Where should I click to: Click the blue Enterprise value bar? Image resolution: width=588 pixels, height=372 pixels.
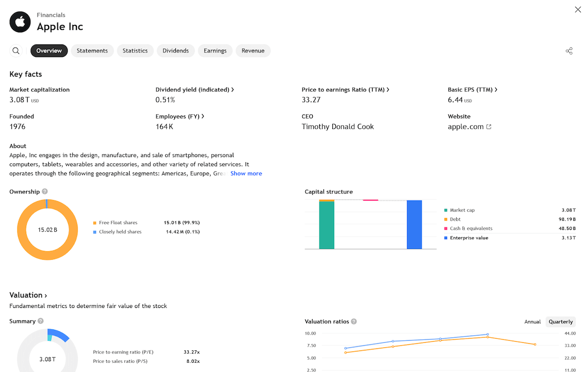414,224
